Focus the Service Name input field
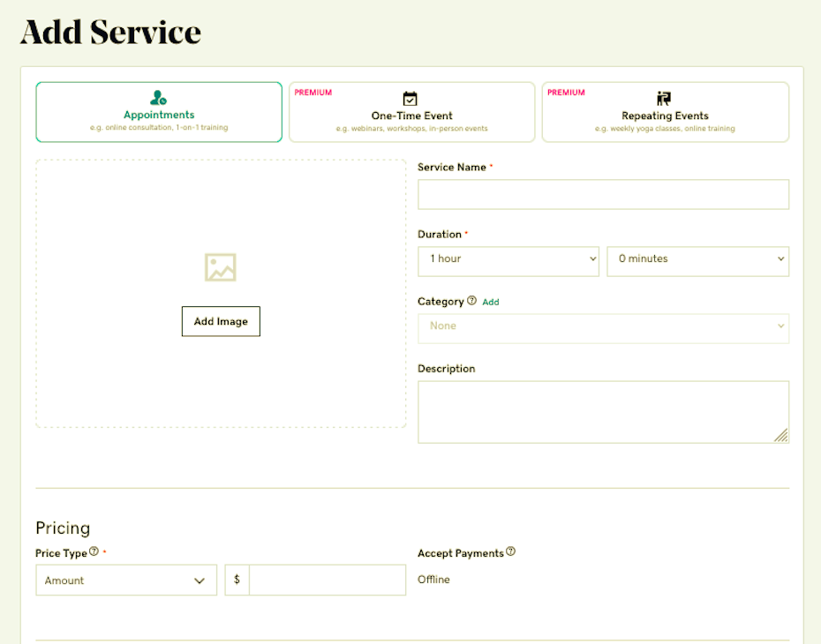 click(x=603, y=195)
